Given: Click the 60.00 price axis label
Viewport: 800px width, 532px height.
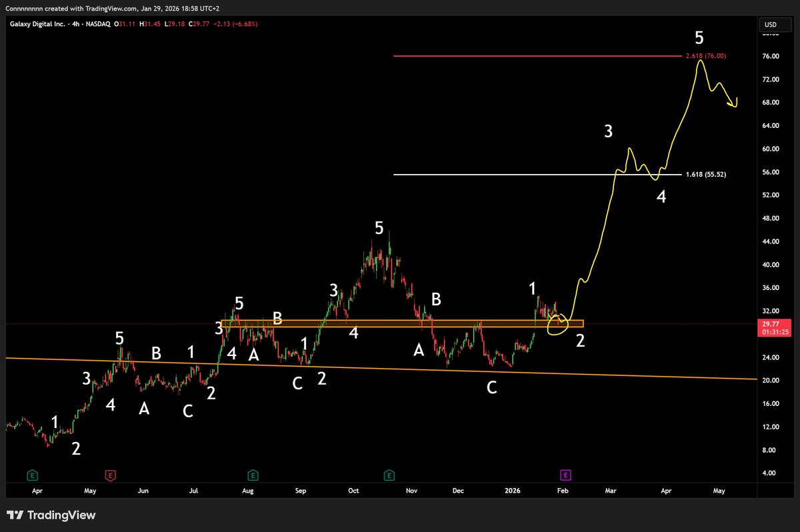Looking at the screenshot, I should (x=771, y=149).
